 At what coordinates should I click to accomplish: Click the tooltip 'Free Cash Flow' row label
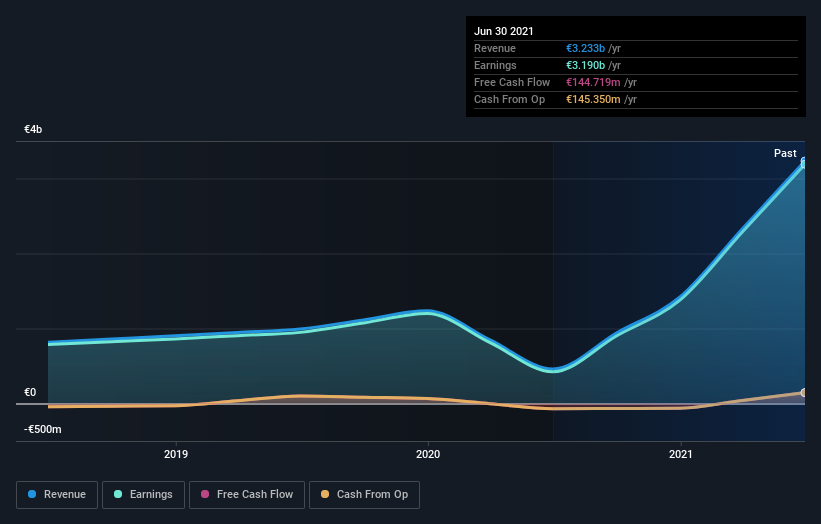click(512, 82)
